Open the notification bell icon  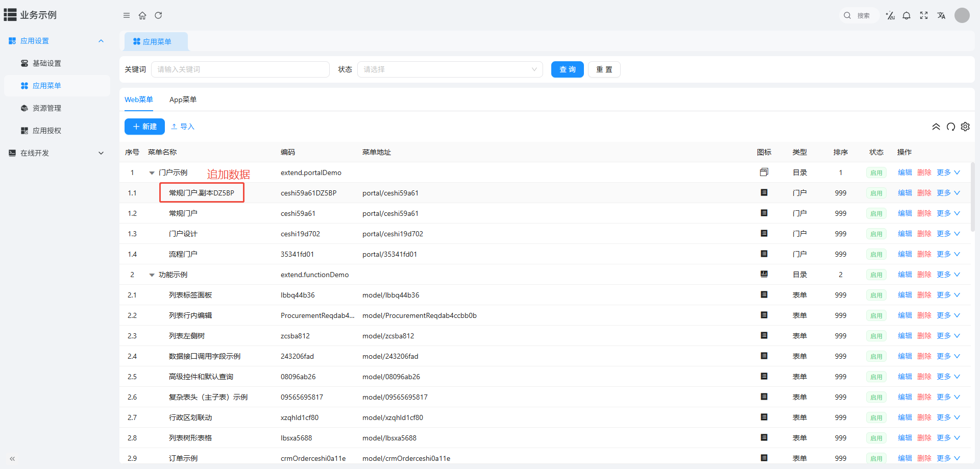[906, 15]
